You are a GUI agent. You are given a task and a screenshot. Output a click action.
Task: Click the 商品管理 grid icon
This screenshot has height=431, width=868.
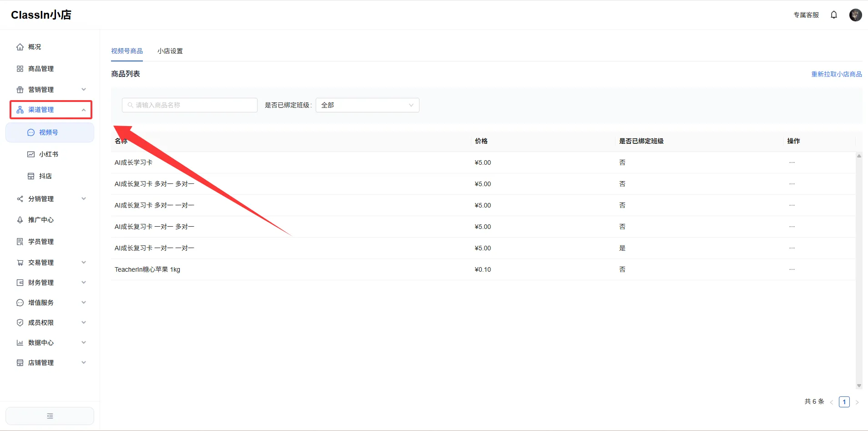(20, 69)
